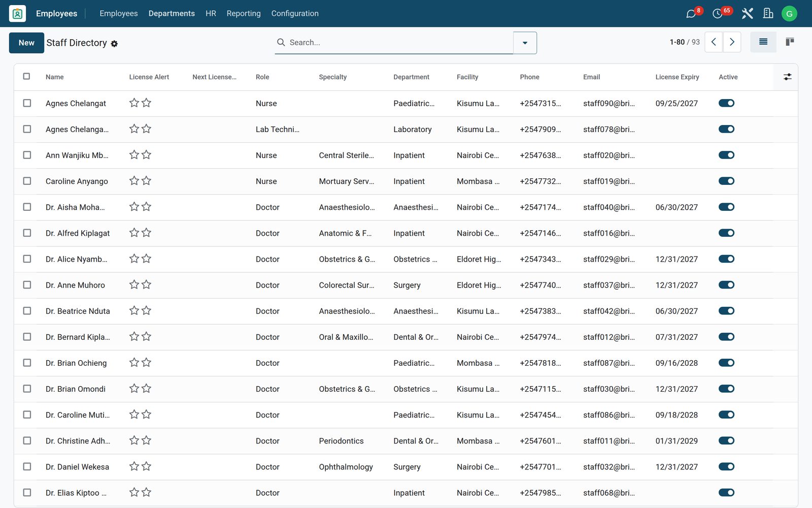812x508 pixels.
Task: Switch to the list view
Action: coord(763,42)
